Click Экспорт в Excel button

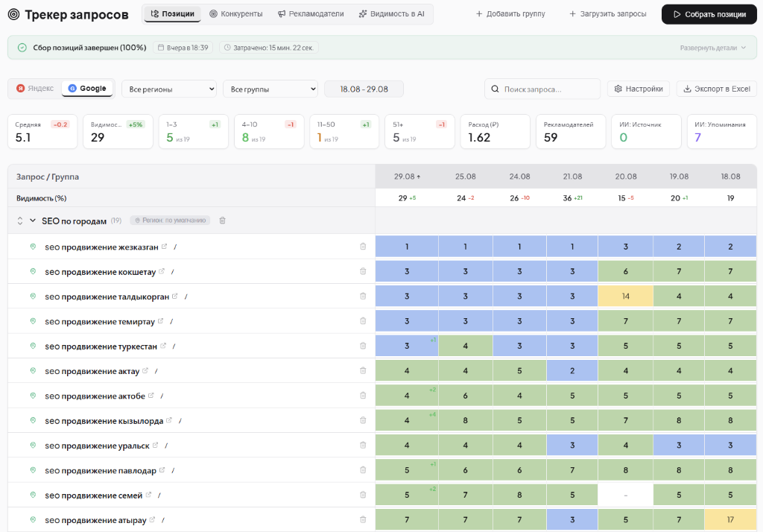click(x=717, y=89)
